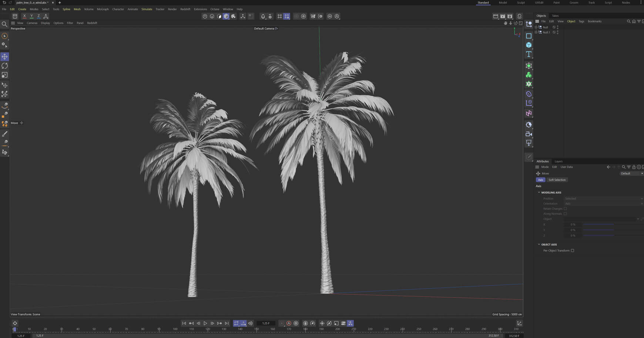Toggle the Z axis lock
644x338 pixels.
click(x=38, y=16)
